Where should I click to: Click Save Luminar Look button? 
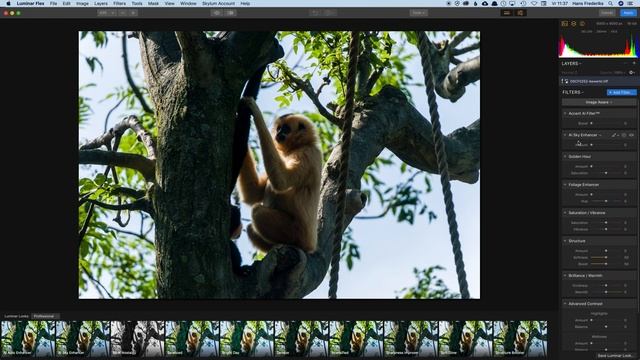[x=614, y=356]
